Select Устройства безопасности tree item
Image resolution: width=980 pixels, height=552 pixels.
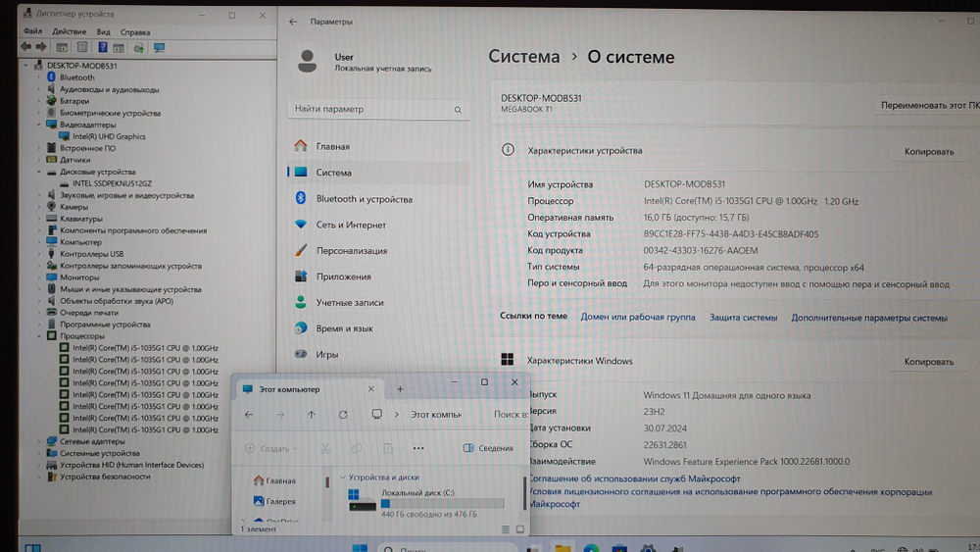(x=105, y=477)
